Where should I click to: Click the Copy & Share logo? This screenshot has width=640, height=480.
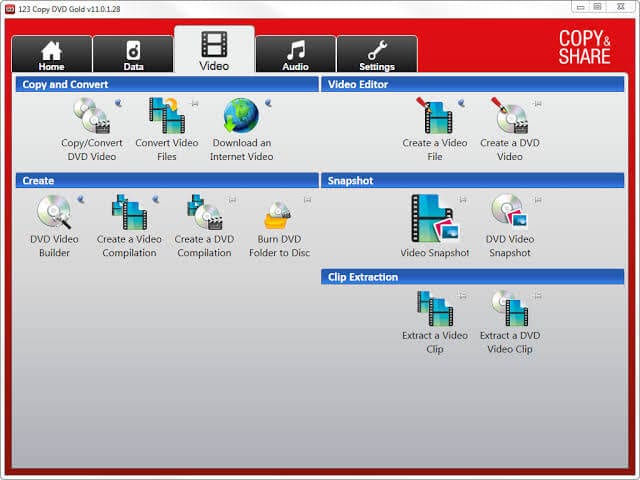click(584, 47)
